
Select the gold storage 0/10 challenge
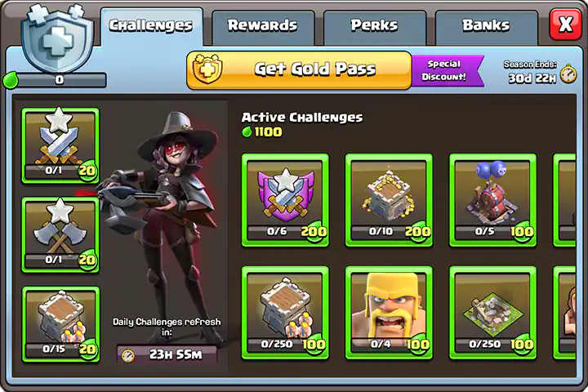click(x=389, y=200)
